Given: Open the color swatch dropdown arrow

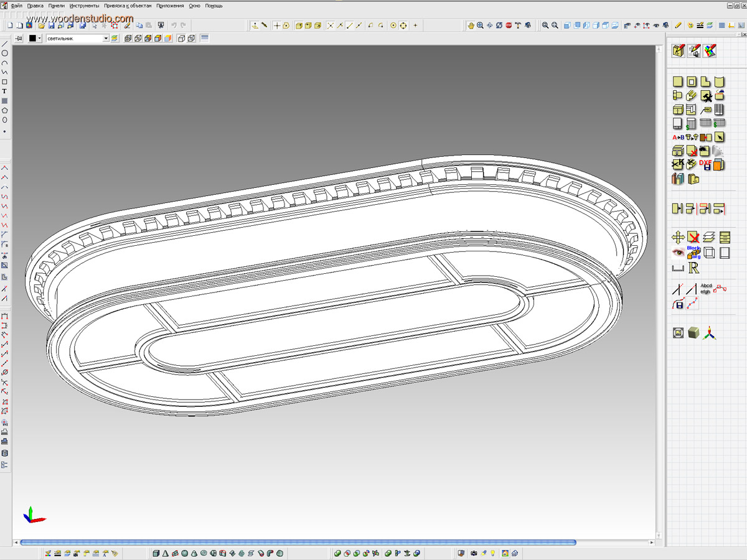Looking at the screenshot, I should [40, 39].
